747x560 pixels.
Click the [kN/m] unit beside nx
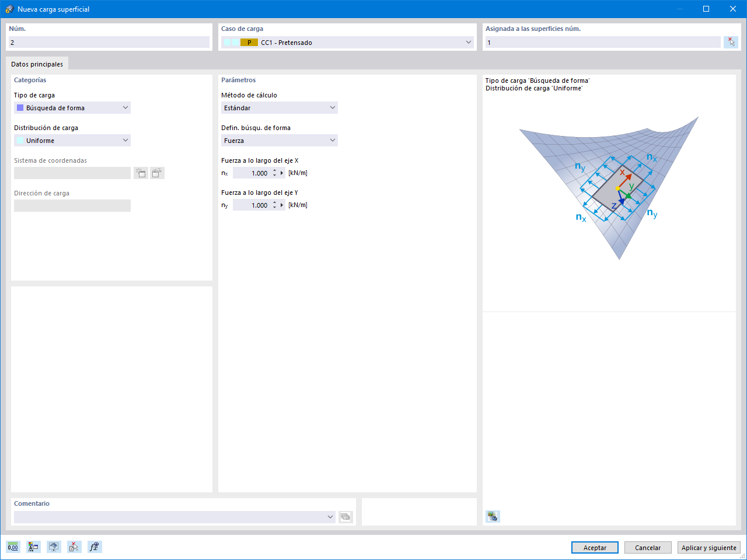pyautogui.click(x=298, y=173)
